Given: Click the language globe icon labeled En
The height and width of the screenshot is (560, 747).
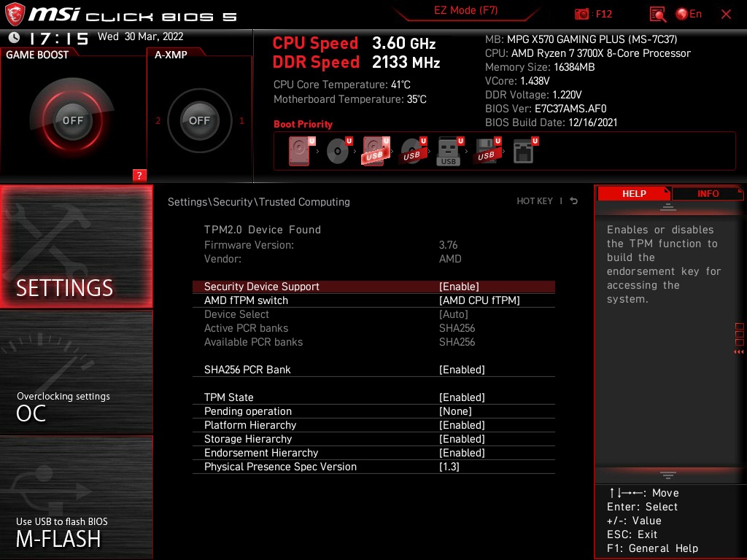Looking at the screenshot, I should [x=681, y=14].
